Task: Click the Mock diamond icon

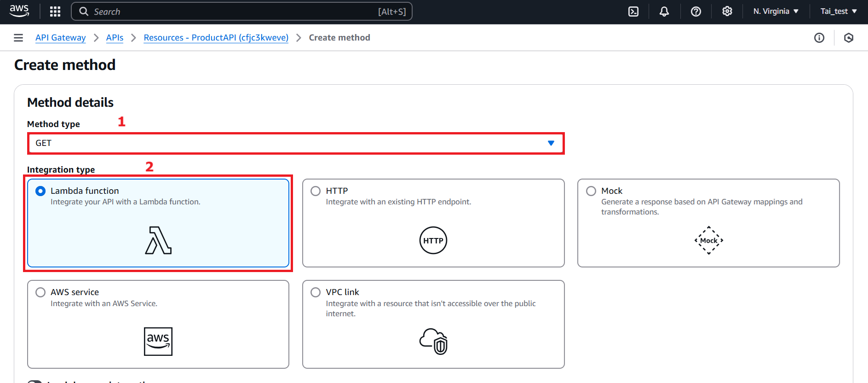Action: coord(709,240)
